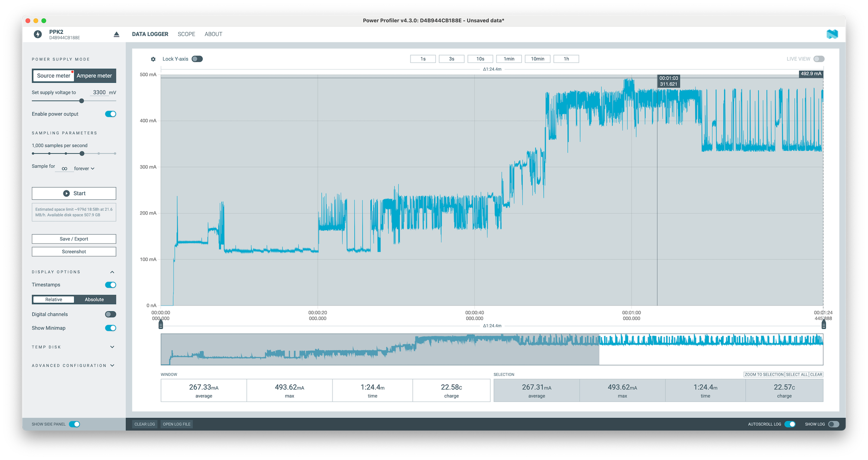Click the chart settings gear icon
This screenshot has width=868, height=460.
[153, 59]
